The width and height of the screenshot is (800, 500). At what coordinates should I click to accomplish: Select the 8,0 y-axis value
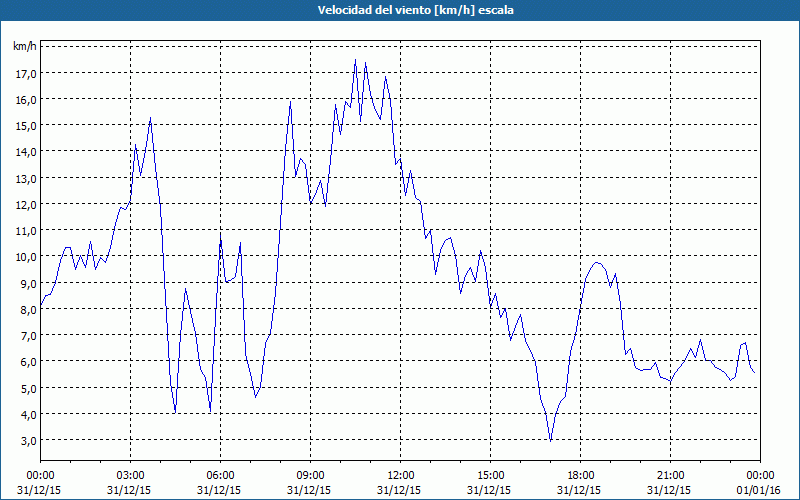(x=29, y=309)
